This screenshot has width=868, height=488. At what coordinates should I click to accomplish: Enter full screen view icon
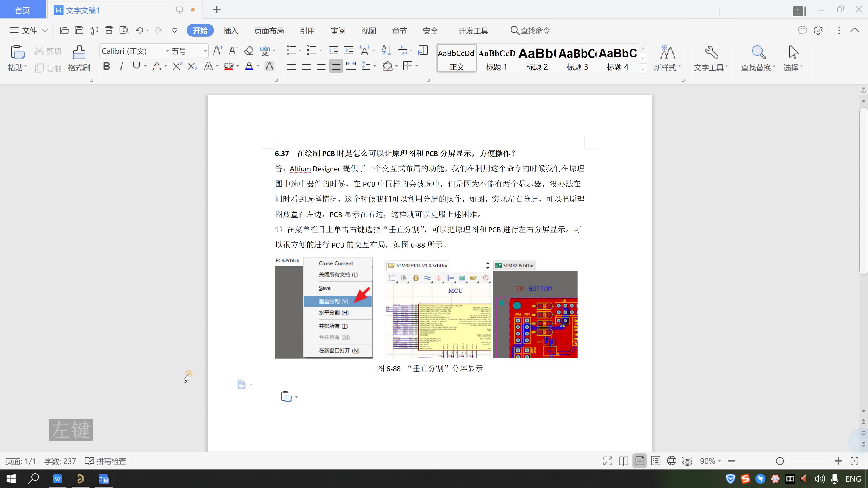click(x=608, y=461)
